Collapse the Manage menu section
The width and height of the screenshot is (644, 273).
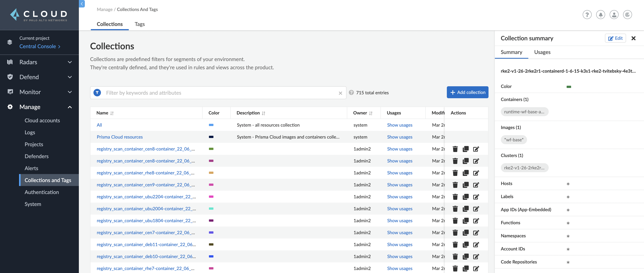click(39, 107)
